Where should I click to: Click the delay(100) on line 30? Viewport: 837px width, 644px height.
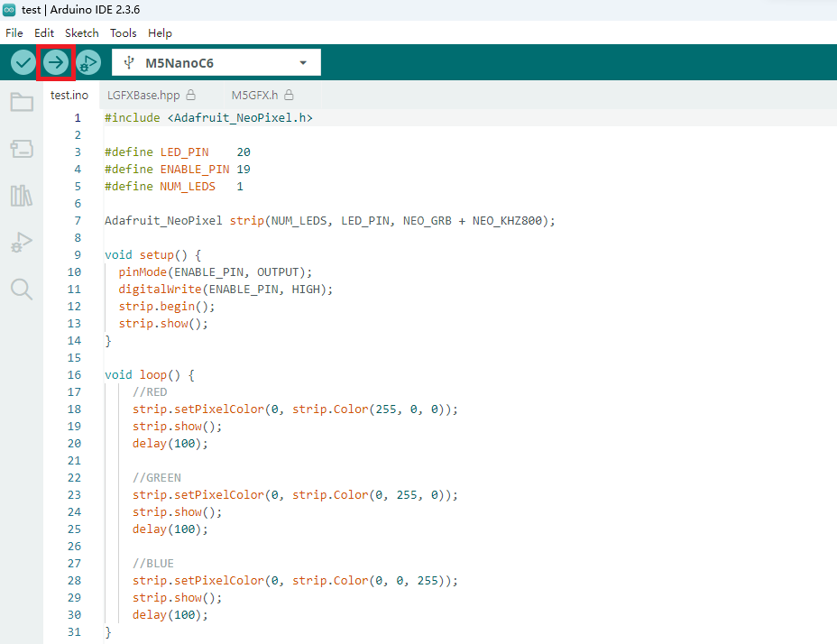pos(170,615)
